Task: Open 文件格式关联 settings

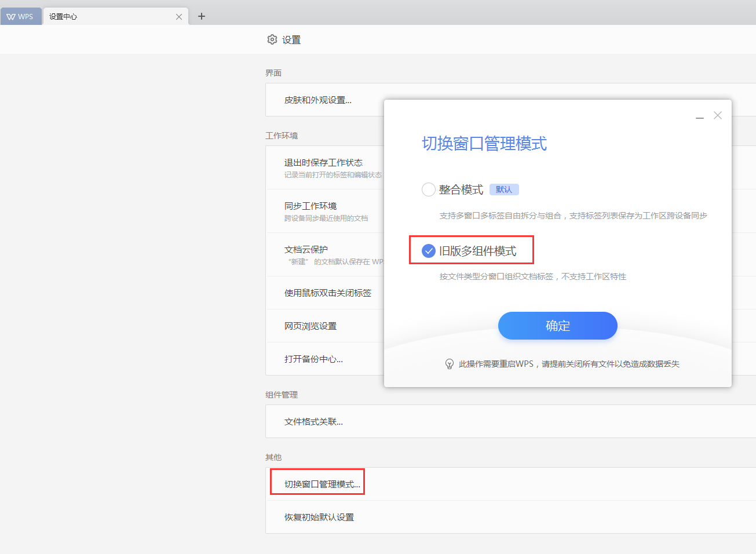Action: [x=313, y=422]
